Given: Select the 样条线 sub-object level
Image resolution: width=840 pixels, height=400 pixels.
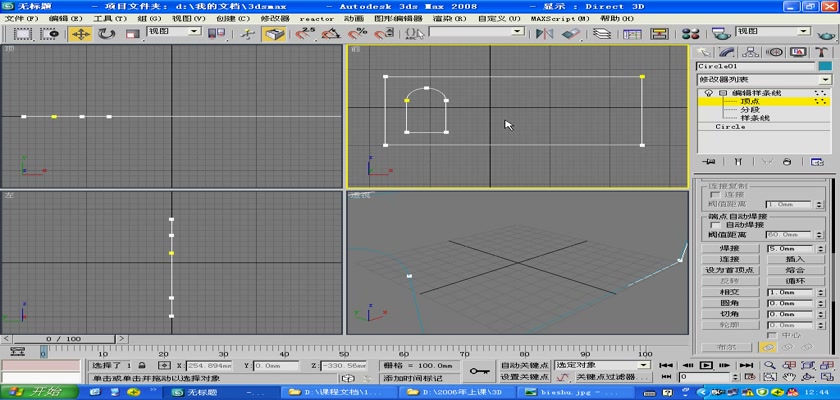Looking at the screenshot, I should click(x=754, y=118).
